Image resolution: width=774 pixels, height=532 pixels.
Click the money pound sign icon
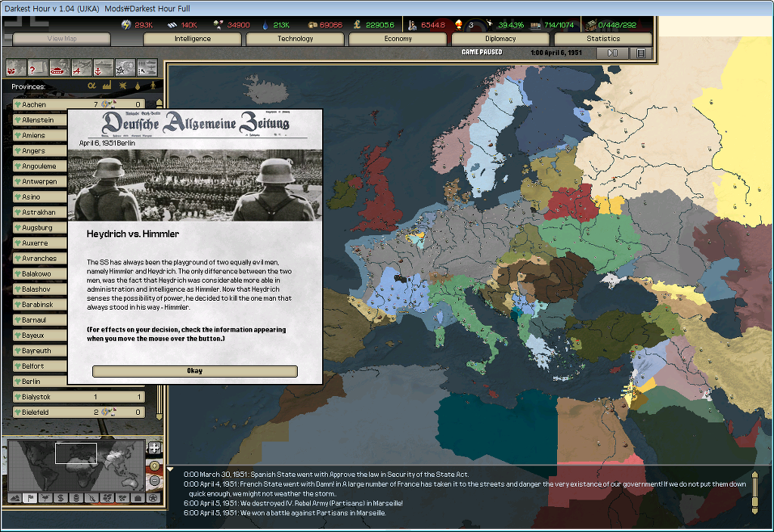pyautogui.click(x=358, y=25)
